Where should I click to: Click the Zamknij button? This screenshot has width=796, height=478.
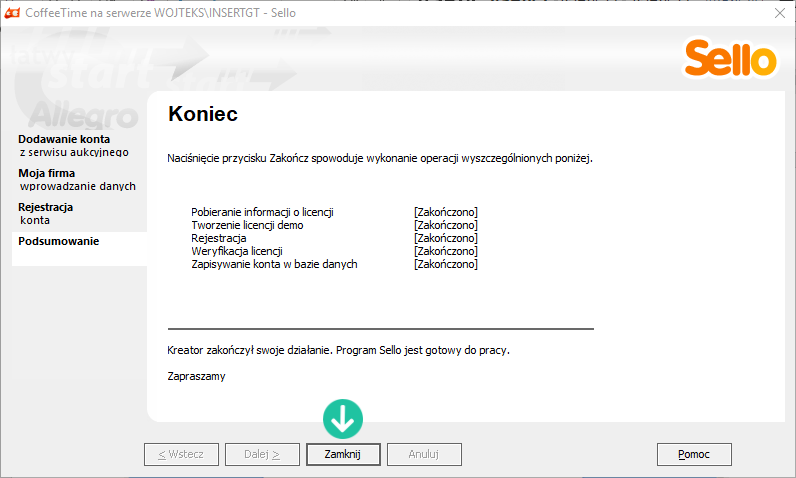343,454
